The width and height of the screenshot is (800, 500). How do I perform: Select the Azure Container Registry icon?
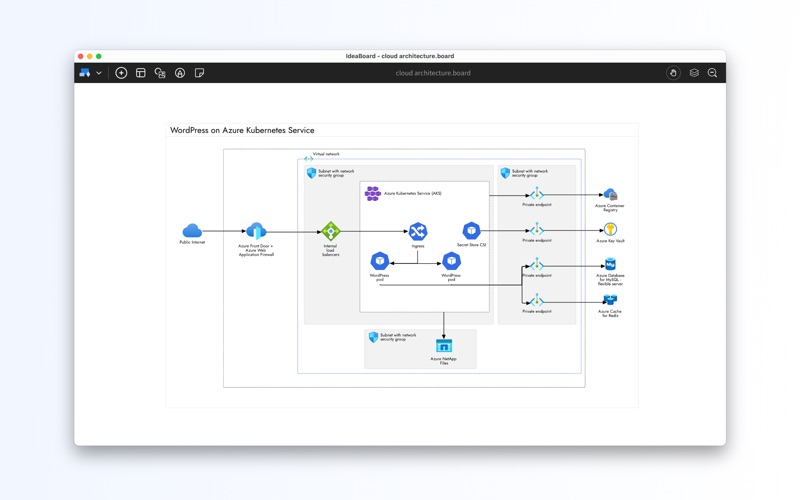[x=610, y=194]
